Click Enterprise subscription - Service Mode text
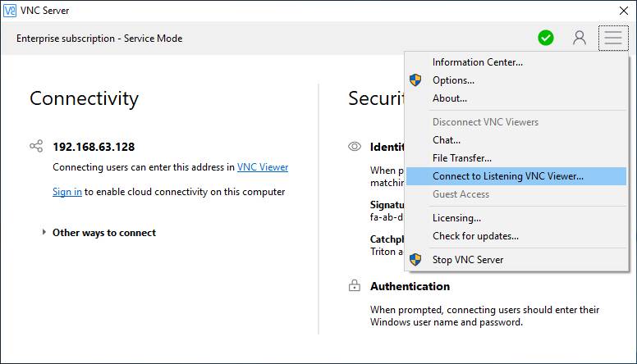The image size is (637, 364). 99,39
